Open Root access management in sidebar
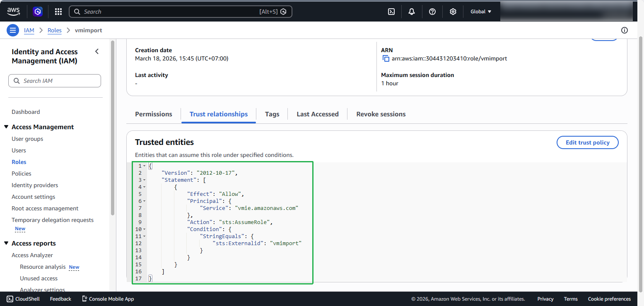Screen dimensions: 644x306 tap(45, 208)
